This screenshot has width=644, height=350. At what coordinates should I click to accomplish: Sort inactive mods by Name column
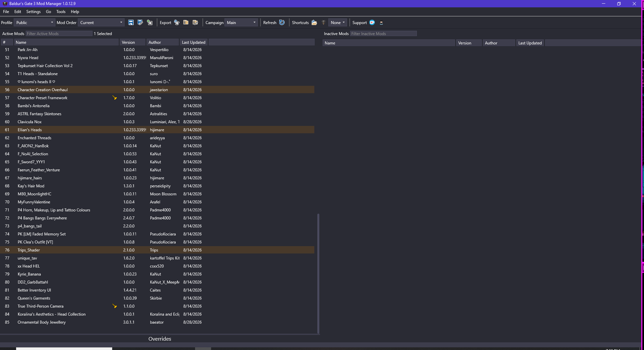click(389, 43)
